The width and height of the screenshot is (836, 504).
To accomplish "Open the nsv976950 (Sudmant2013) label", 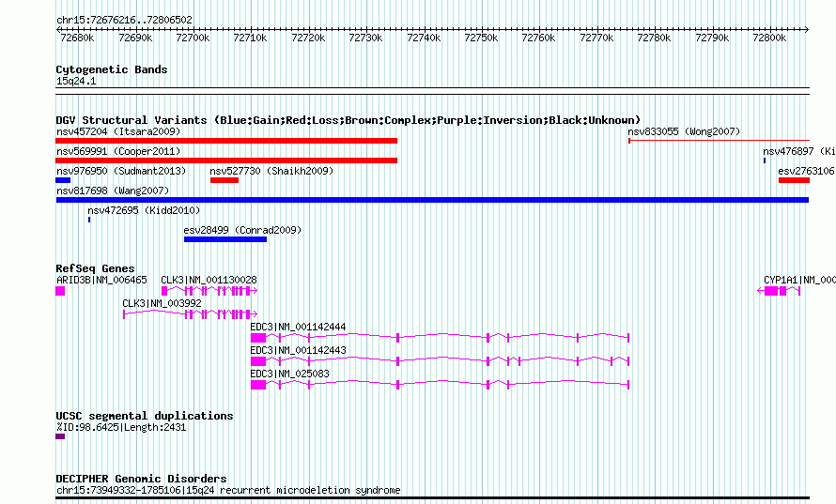I will [121, 171].
